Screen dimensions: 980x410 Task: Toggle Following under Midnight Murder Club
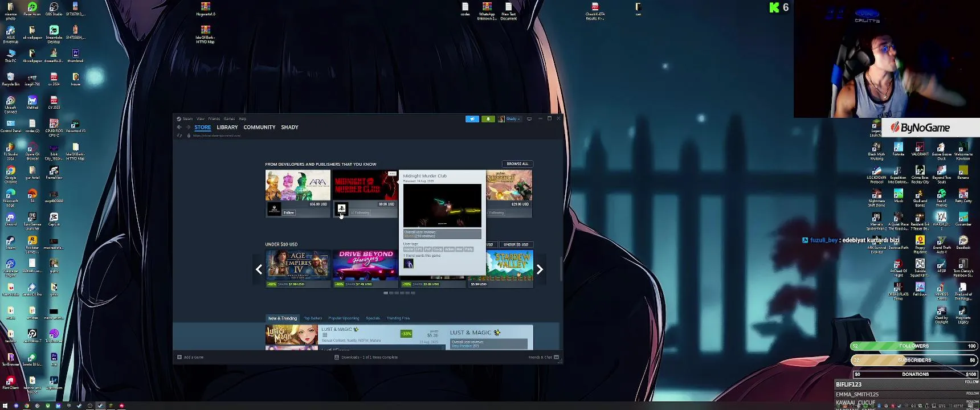[360, 212]
